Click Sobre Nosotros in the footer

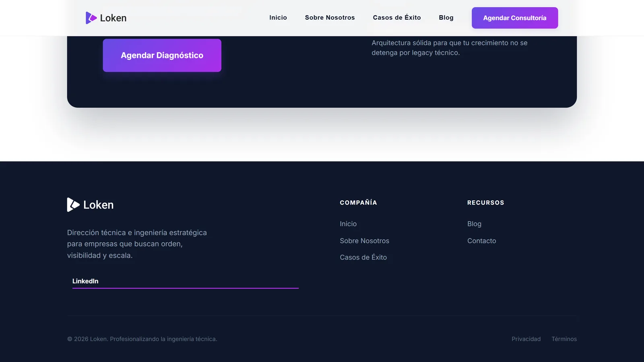364,241
